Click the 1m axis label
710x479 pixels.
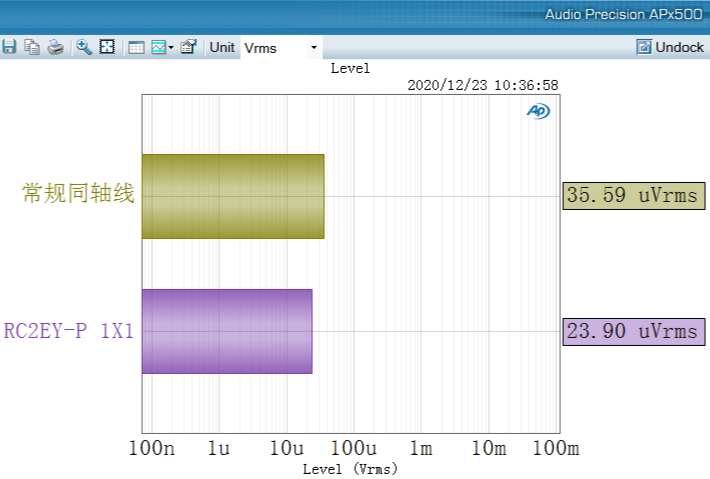click(x=421, y=448)
